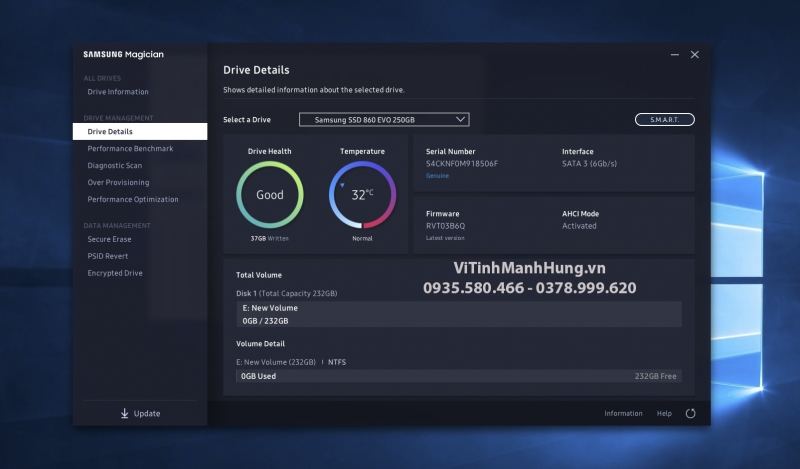This screenshot has height=469, width=800.
Task: Click the Drive Details page heading
Action: pos(256,70)
